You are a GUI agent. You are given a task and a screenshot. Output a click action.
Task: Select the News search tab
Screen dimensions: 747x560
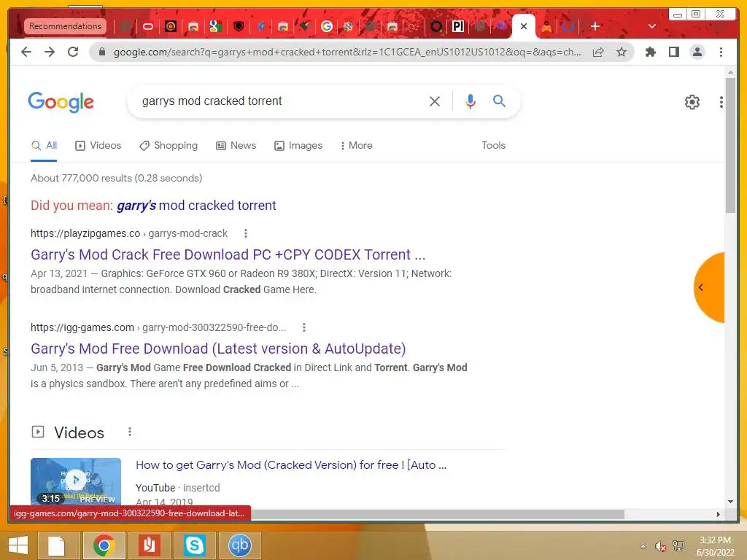tap(236, 146)
